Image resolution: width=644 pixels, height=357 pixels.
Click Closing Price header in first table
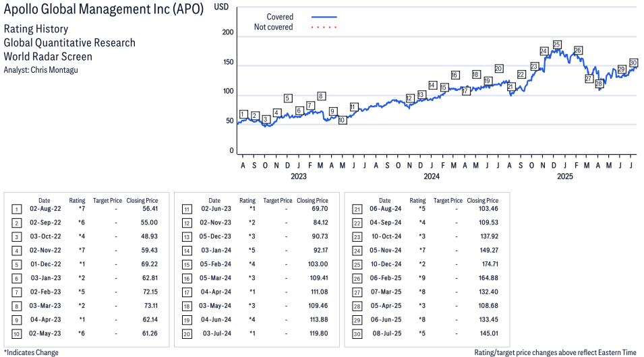pyautogui.click(x=142, y=201)
